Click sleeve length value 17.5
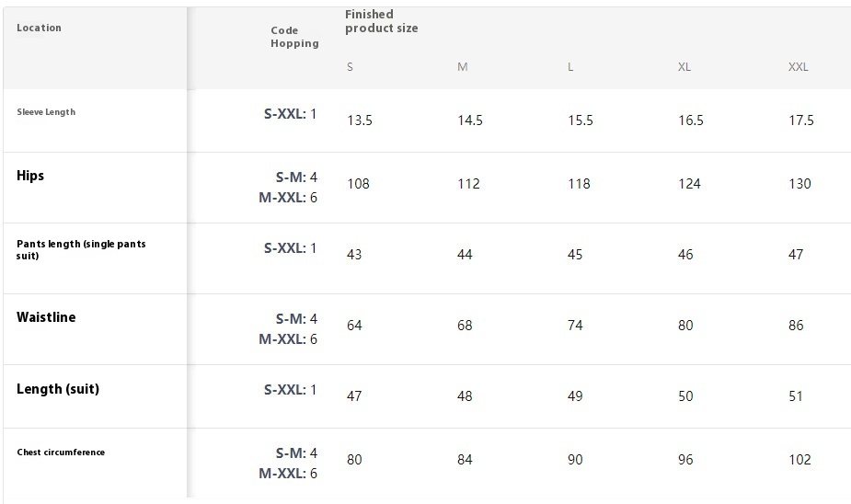The width and height of the screenshot is (851, 504). (x=801, y=120)
